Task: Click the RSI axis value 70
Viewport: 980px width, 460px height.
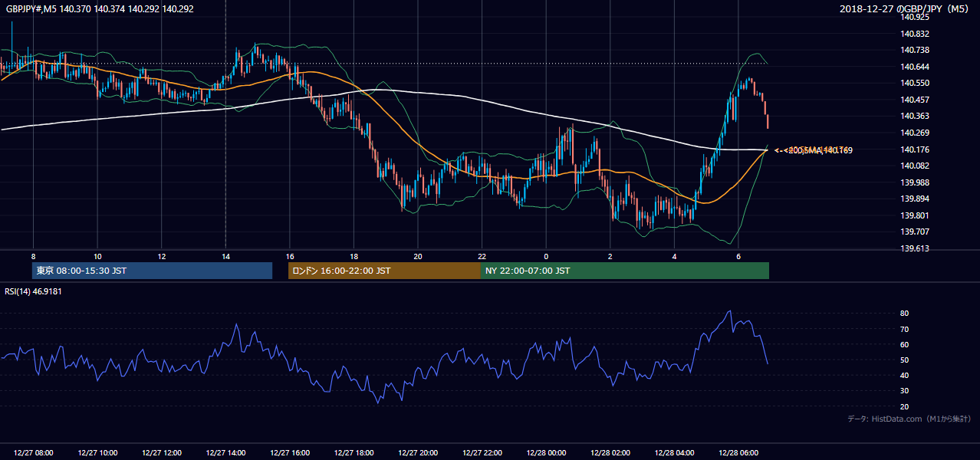Action: point(904,329)
